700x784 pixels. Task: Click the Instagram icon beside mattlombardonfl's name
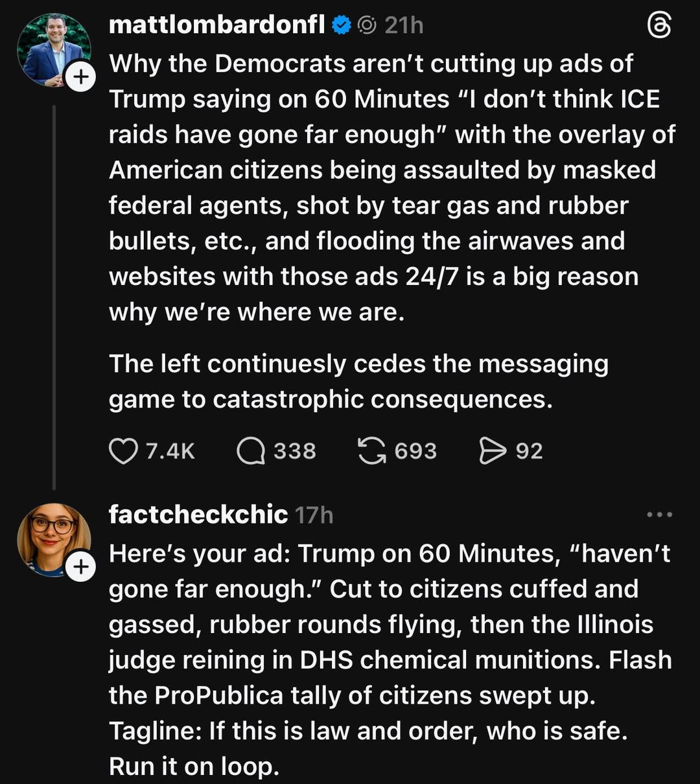(x=366, y=25)
